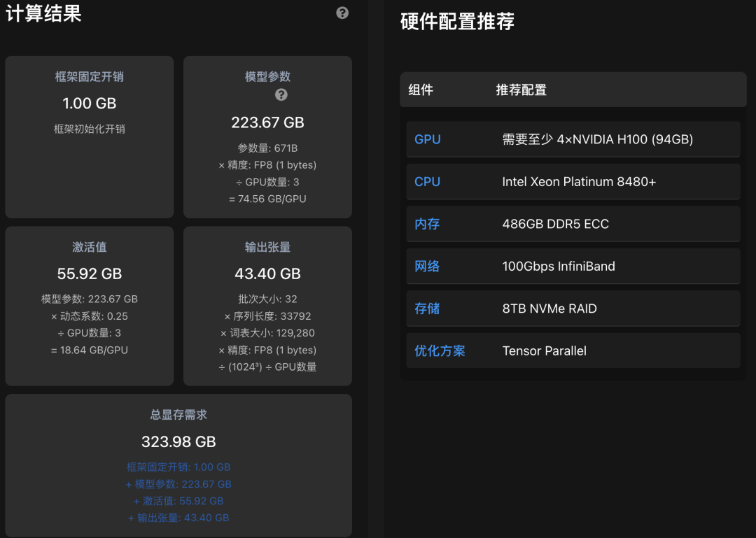Click the × 精度: FP8 line in 输出张量 card
Screen dimensions: 756x538
[267, 350]
